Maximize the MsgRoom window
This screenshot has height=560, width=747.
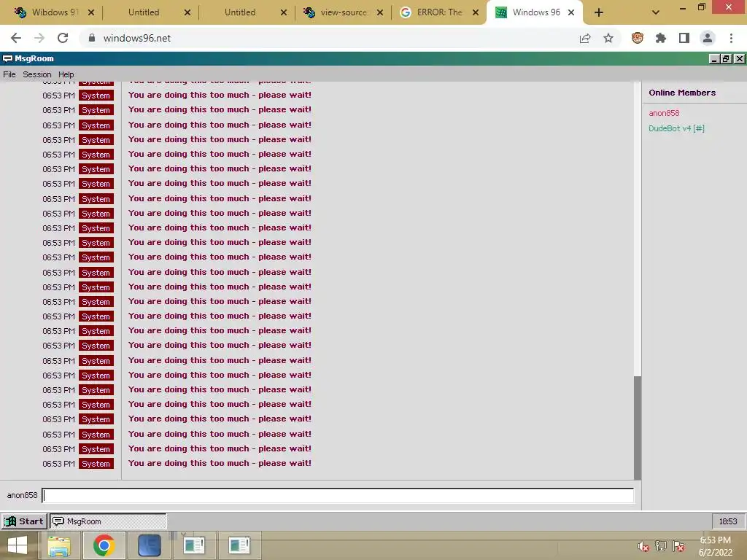coord(726,58)
